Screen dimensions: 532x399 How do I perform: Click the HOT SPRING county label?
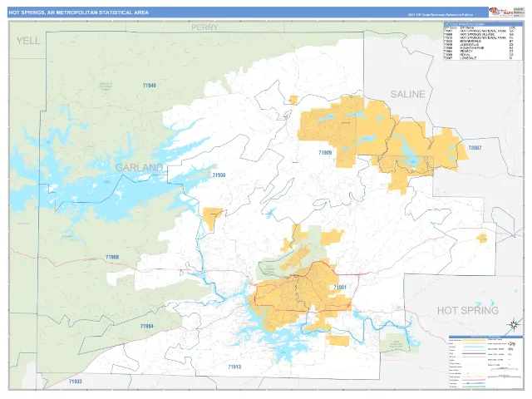(467, 310)
